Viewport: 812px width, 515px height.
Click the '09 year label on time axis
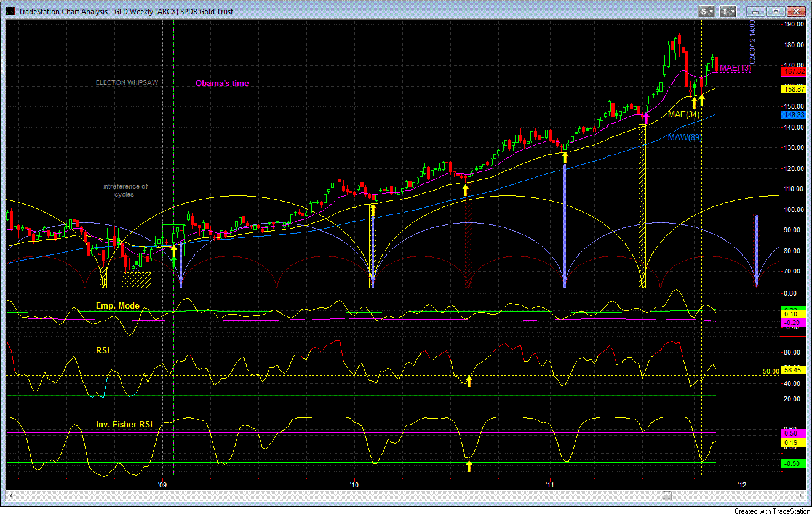click(162, 484)
